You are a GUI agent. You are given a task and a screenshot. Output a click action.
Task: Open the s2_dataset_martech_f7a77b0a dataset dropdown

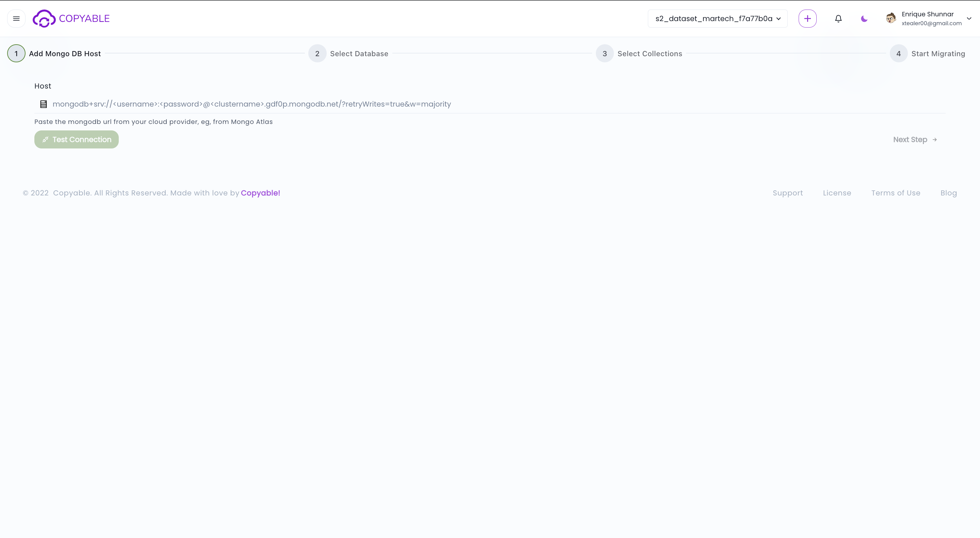click(717, 18)
